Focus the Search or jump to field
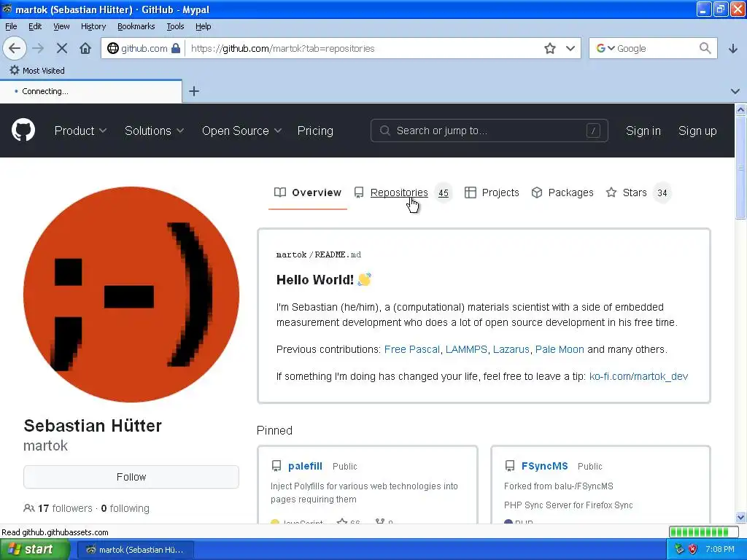This screenshot has width=747, height=560. point(489,131)
